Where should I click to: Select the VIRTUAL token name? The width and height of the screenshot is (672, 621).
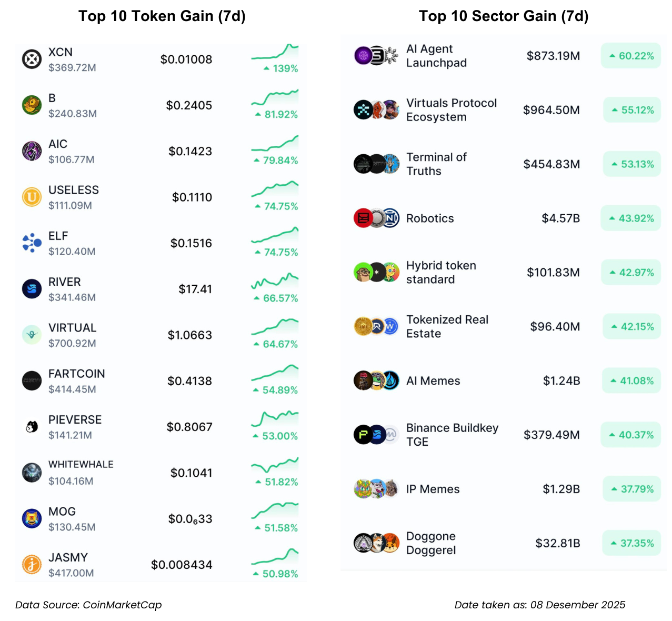pyautogui.click(x=73, y=328)
